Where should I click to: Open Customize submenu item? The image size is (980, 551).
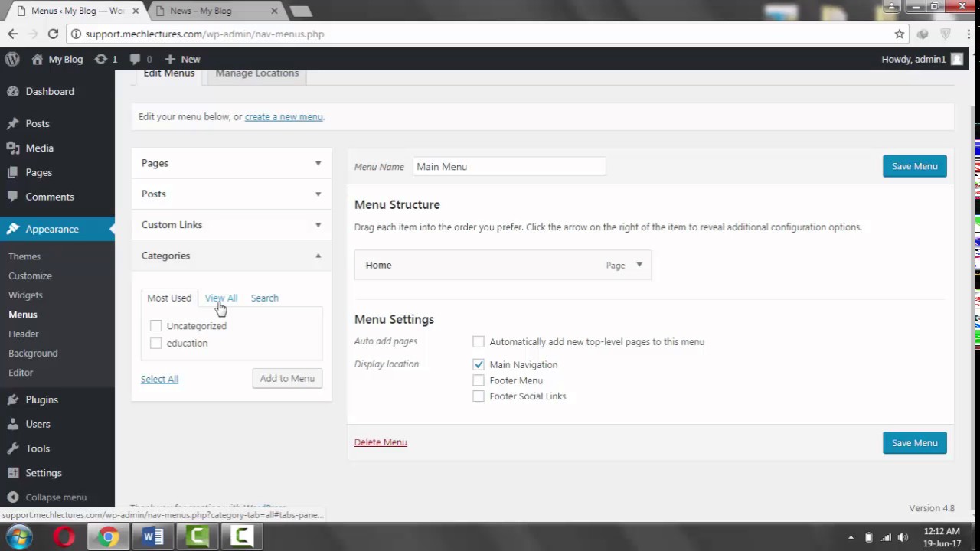point(30,275)
